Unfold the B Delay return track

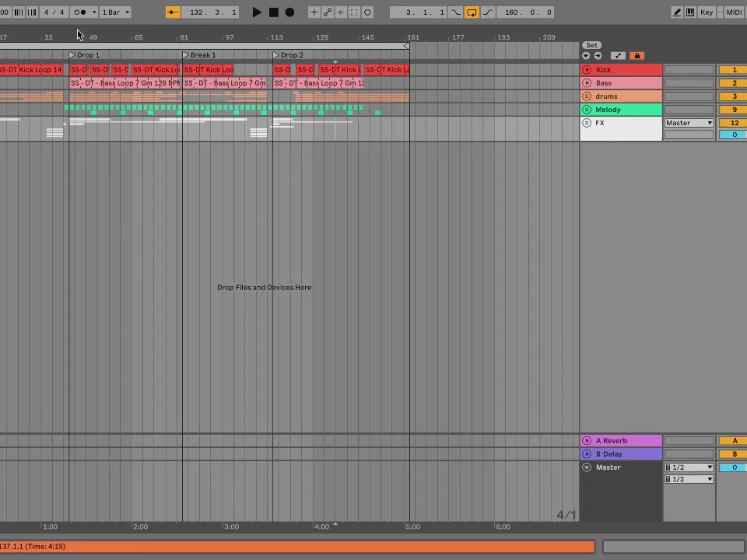click(587, 454)
